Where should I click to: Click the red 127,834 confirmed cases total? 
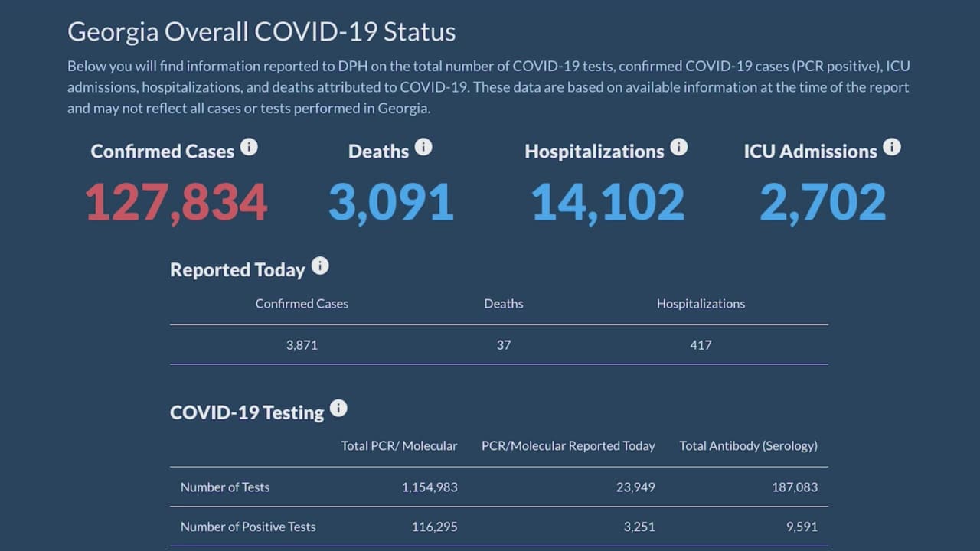[x=176, y=203]
